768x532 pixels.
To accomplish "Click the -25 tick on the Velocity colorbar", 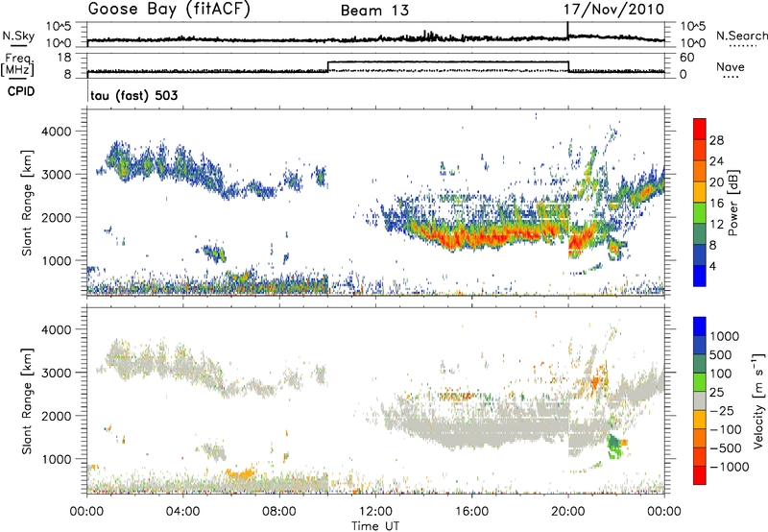I will click(x=722, y=410).
